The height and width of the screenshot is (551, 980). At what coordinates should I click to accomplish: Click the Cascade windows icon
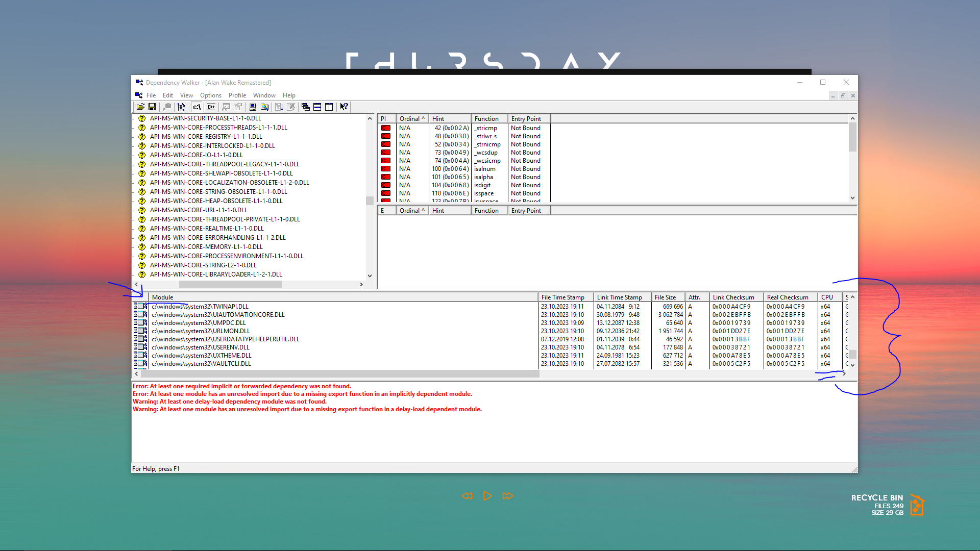point(306,107)
